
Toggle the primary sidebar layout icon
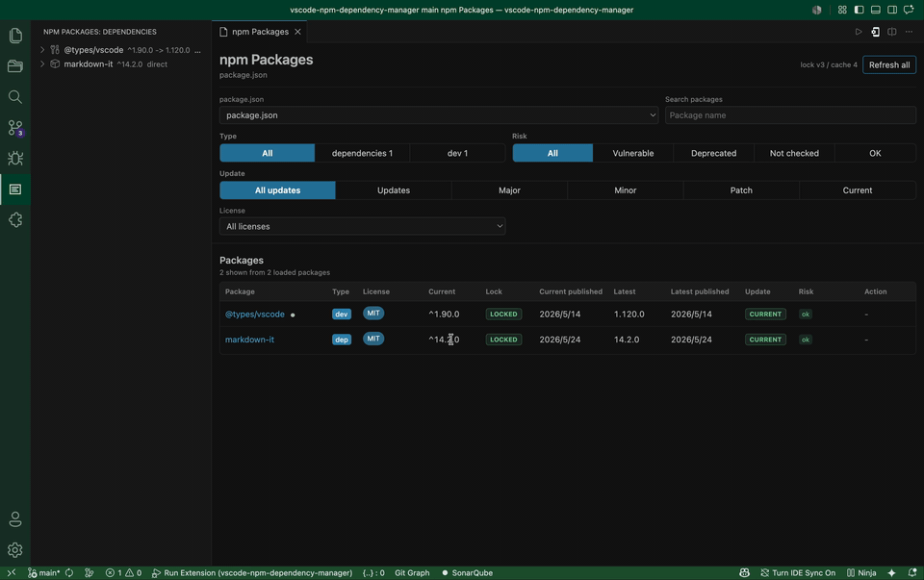(859, 10)
